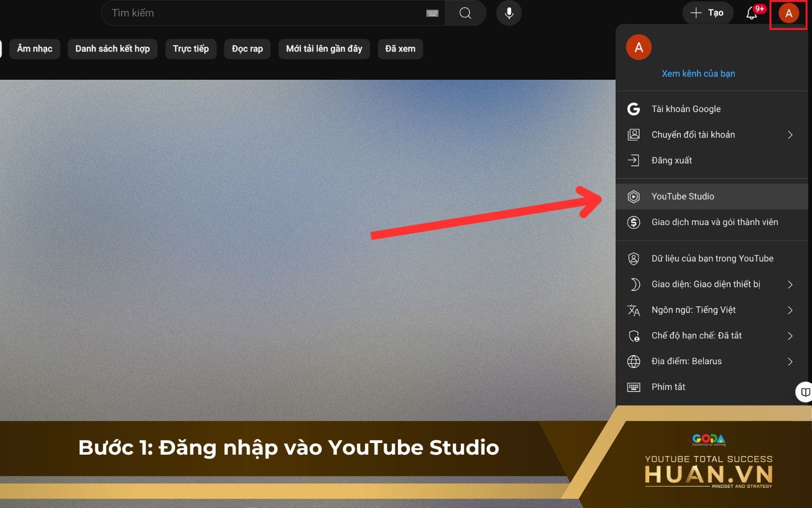This screenshot has width=812, height=508.
Task: Click the YouTube Studio hexagon icon
Action: [633, 197]
